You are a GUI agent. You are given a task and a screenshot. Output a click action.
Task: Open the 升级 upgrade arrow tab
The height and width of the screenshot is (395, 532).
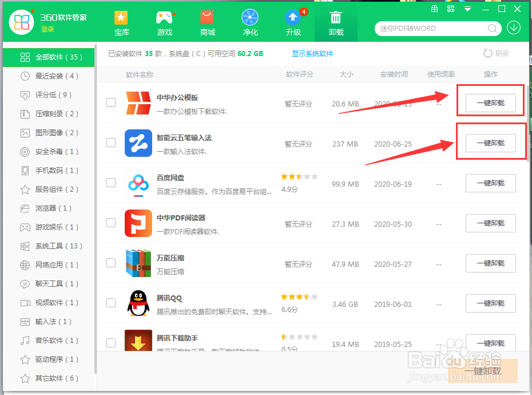(293, 23)
